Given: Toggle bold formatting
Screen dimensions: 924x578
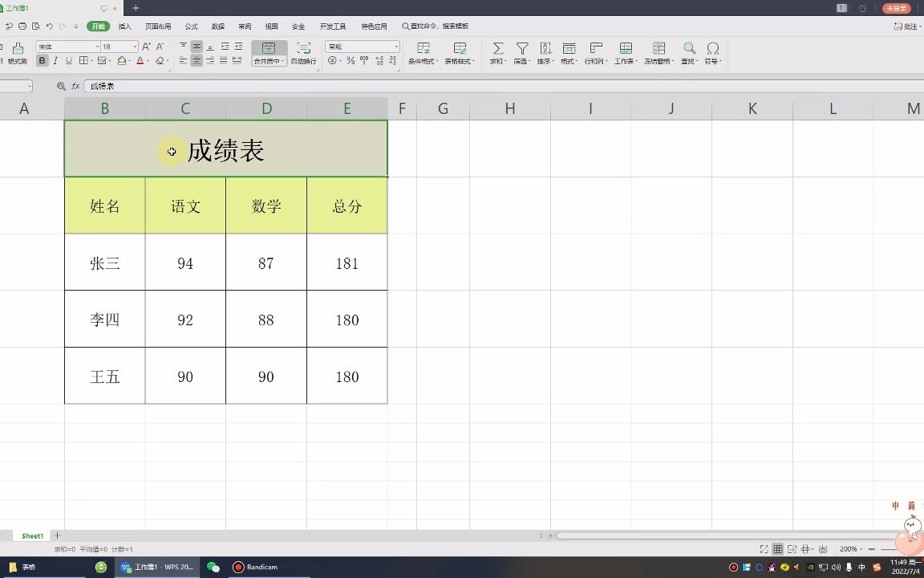Looking at the screenshot, I should tap(42, 60).
